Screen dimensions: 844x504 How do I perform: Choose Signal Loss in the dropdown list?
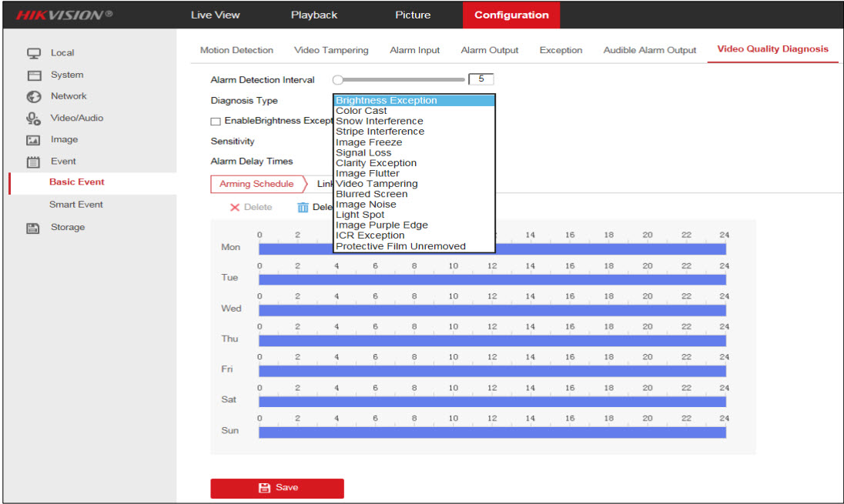tap(363, 152)
